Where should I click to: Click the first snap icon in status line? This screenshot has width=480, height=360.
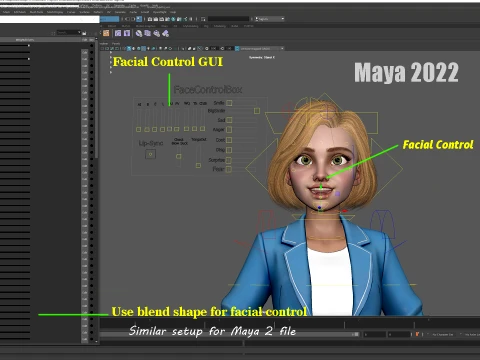click(x=150, y=19)
